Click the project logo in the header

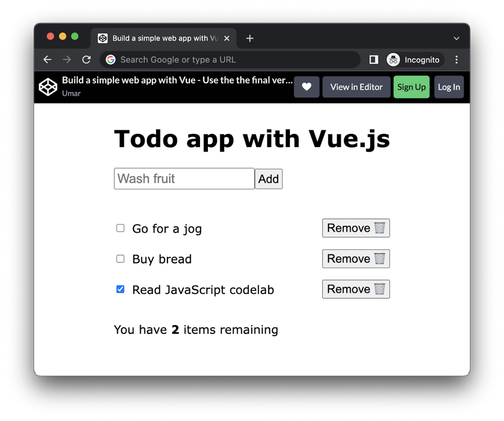(x=48, y=87)
